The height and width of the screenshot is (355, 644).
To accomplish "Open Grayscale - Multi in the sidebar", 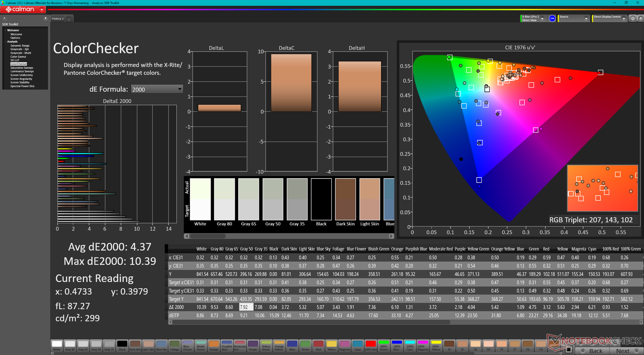I will point(20,53).
